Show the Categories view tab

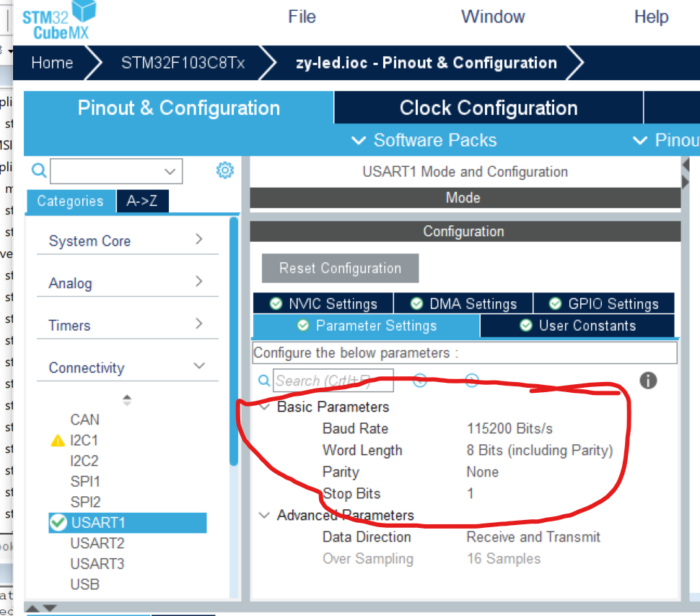tap(71, 201)
